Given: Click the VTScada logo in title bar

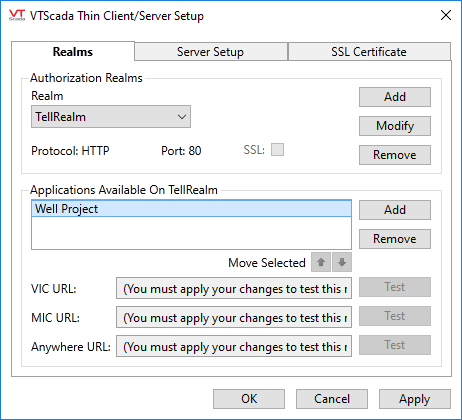Looking at the screenshot, I should (17, 15).
